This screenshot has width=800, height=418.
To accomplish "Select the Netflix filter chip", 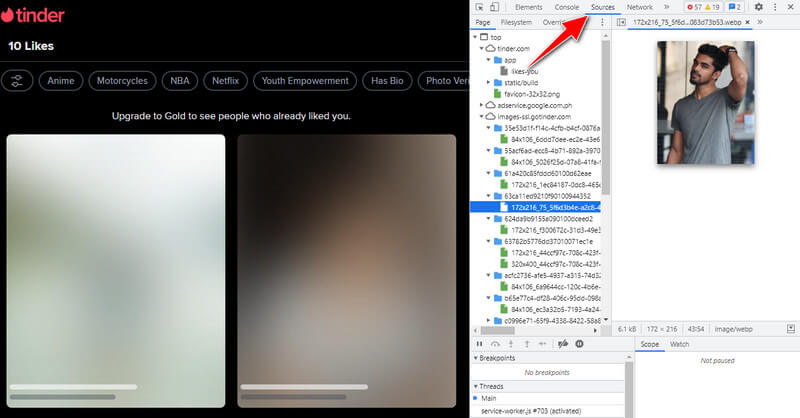I will pyautogui.click(x=223, y=81).
